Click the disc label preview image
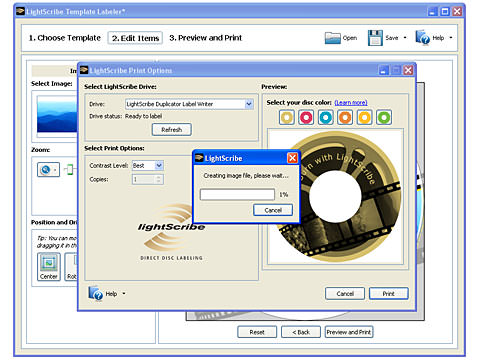This screenshot has width=480, height=360. point(335,196)
